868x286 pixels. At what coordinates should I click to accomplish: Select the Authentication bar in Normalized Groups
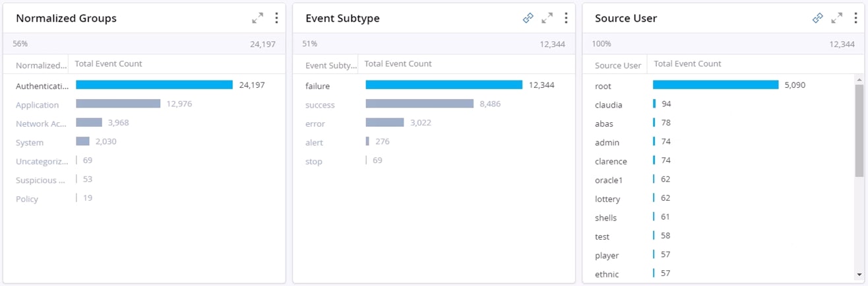(x=154, y=85)
